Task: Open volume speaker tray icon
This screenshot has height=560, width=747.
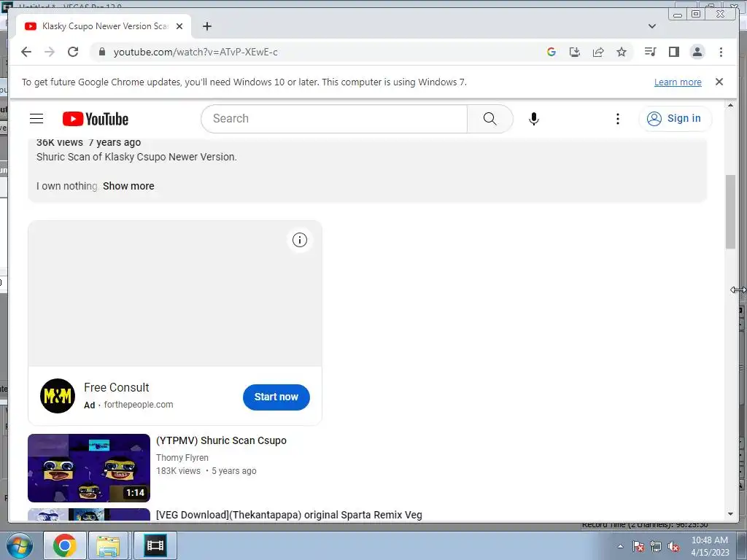Action: pyautogui.click(x=673, y=546)
